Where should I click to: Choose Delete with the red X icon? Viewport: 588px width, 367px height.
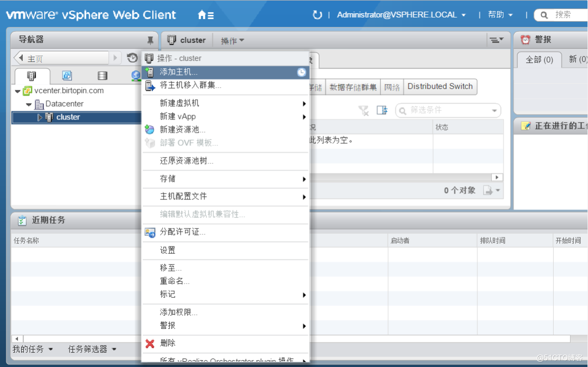(x=226, y=343)
